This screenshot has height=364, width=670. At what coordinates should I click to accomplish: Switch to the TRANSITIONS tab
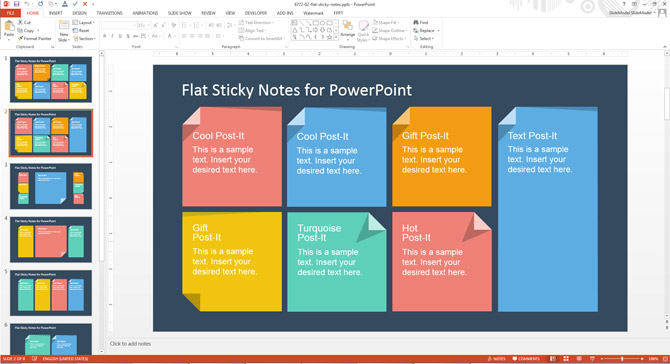click(109, 13)
